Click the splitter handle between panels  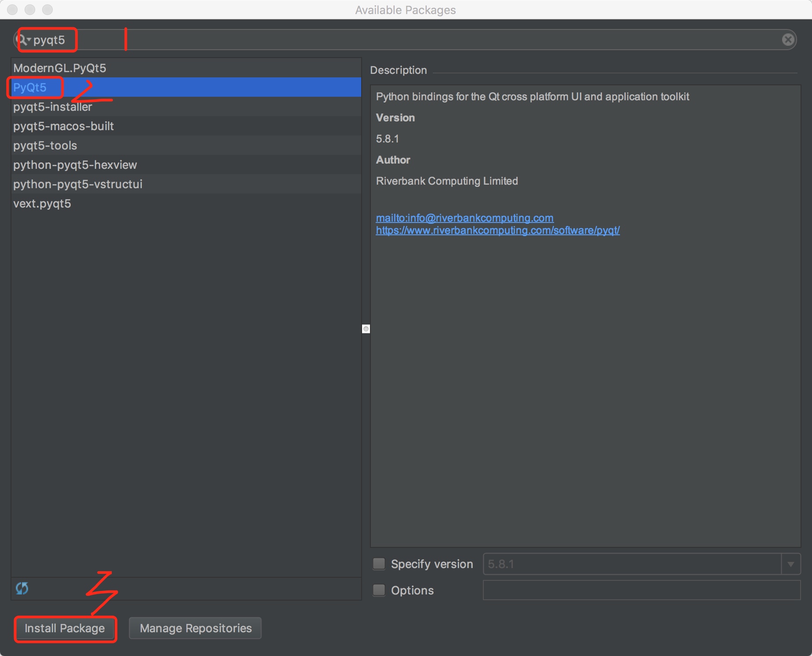[x=366, y=329]
